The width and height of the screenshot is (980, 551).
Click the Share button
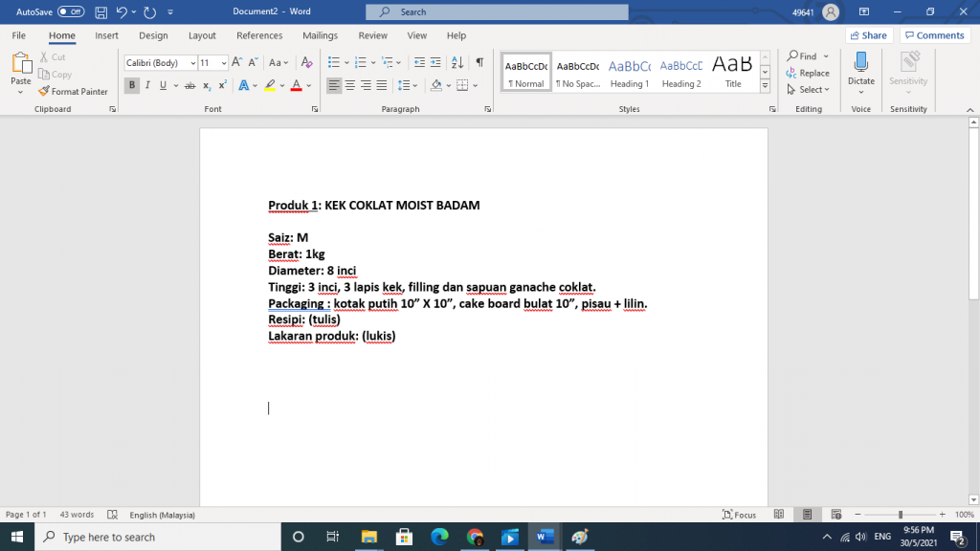click(867, 35)
